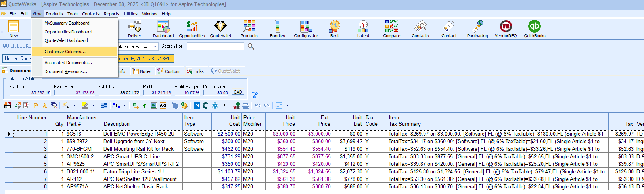Click the search magnifying glass icon
The image size is (644, 194).
pos(251,46)
